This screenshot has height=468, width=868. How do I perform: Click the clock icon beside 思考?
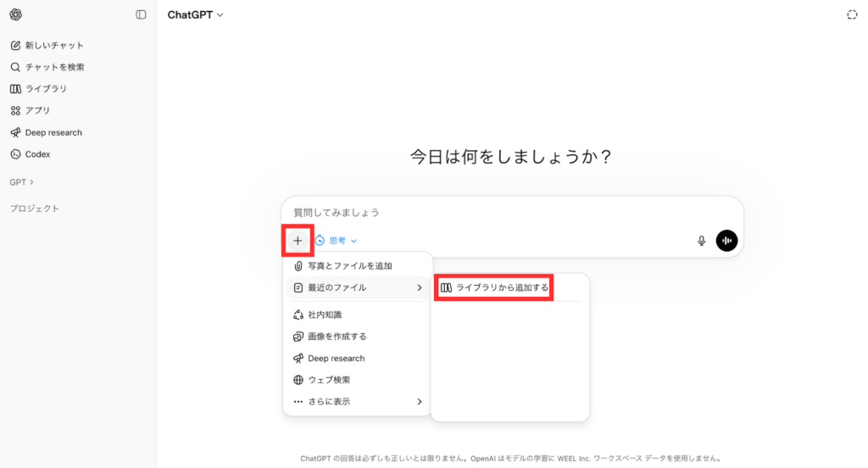coord(320,241)
